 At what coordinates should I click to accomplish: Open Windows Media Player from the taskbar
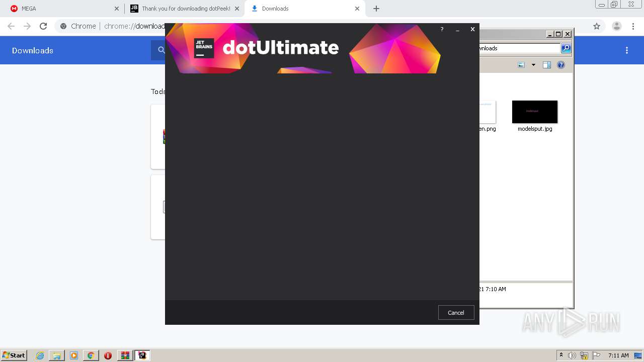tap(74, 355)
